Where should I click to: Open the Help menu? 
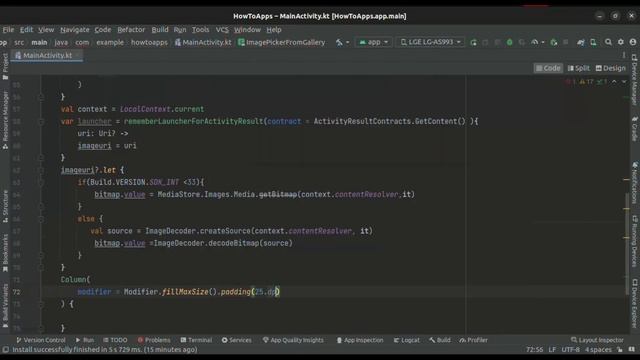(x=274, y=29)
